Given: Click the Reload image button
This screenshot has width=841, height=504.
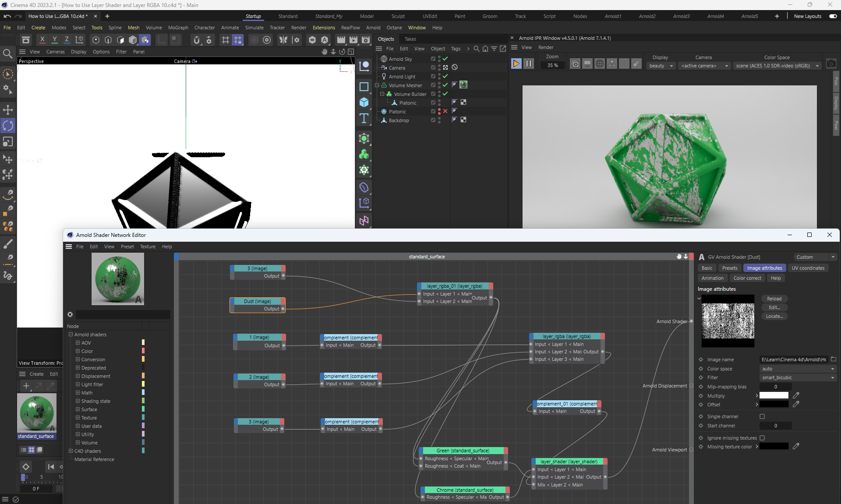Looking at the screenshot, I should (x=774, y=299).
